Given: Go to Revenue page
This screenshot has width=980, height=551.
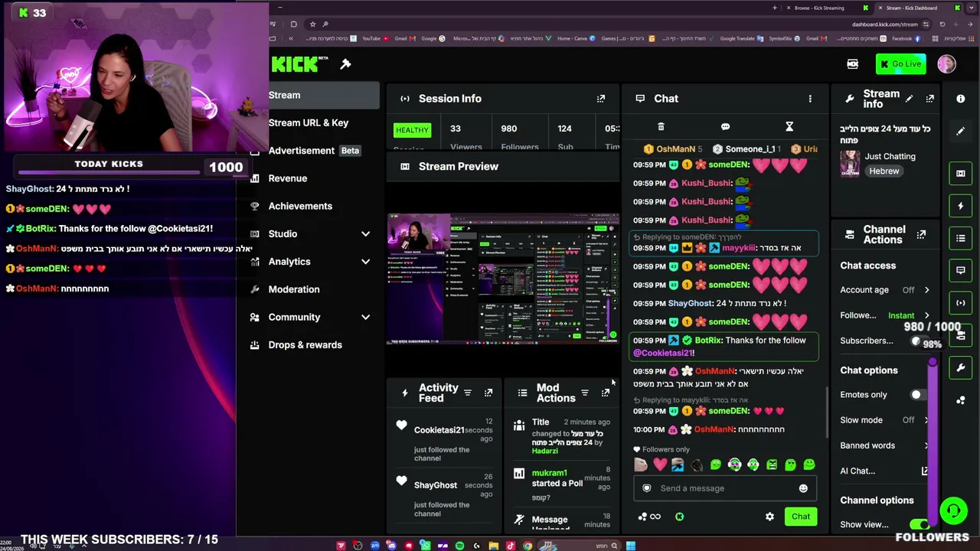Looking at the screenshot, I should pos(288,178).
